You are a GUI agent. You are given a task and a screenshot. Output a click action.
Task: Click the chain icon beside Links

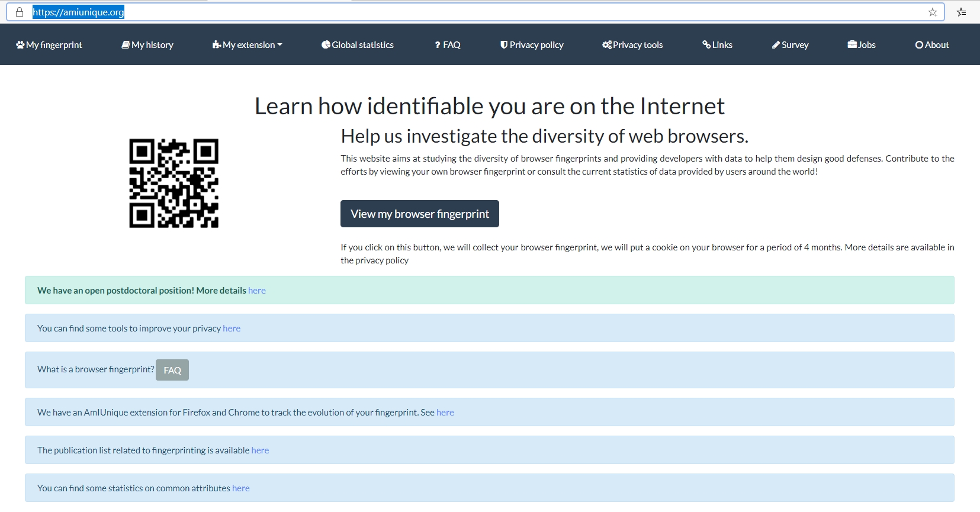pos(706,45)
